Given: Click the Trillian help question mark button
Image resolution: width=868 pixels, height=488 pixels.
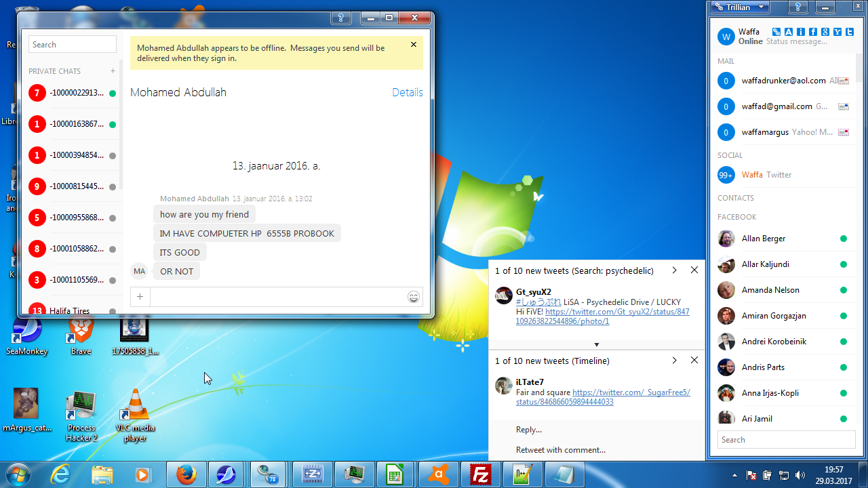Looking at the screenshot, I should (800, 7).
